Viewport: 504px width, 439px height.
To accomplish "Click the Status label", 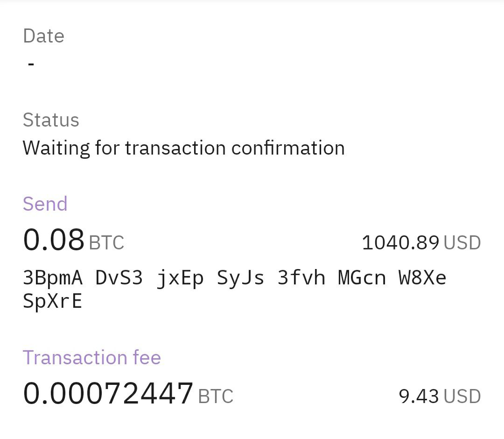I will point(51,120).
